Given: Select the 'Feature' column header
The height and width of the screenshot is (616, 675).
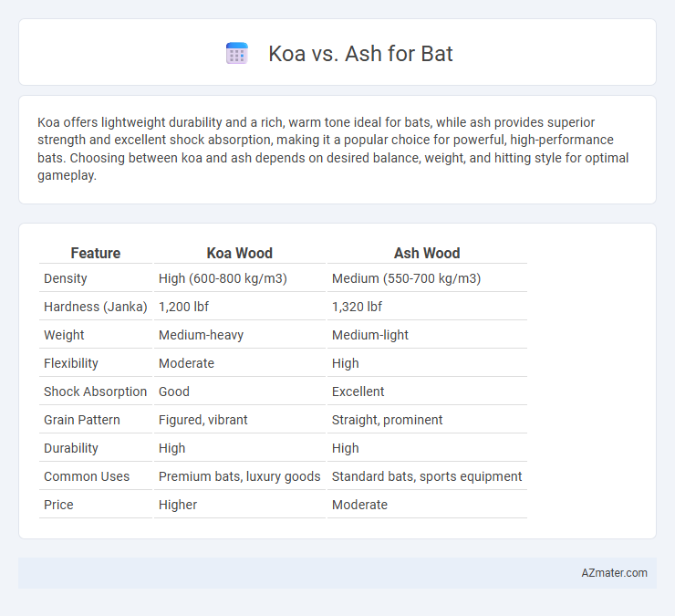Looking at the screenshot, I should pos(96,253).
